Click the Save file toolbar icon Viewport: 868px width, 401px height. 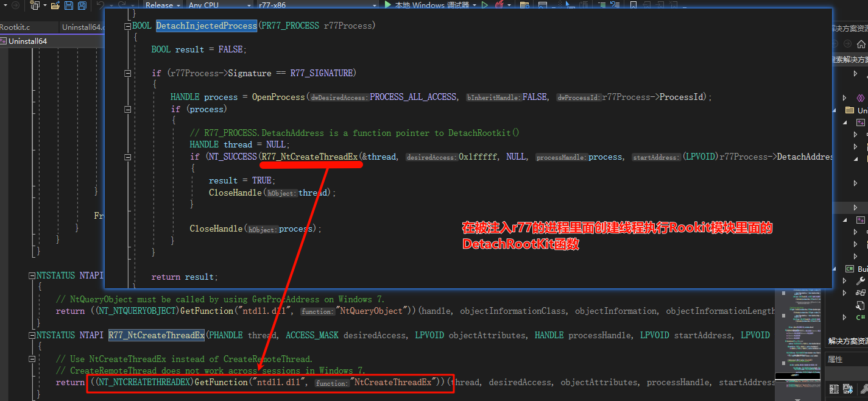[68, 5]
